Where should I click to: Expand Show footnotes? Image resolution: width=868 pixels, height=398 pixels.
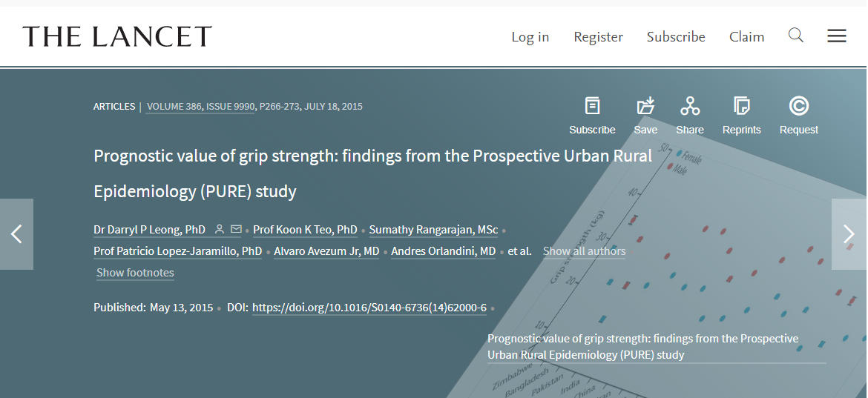click(135, 273)
